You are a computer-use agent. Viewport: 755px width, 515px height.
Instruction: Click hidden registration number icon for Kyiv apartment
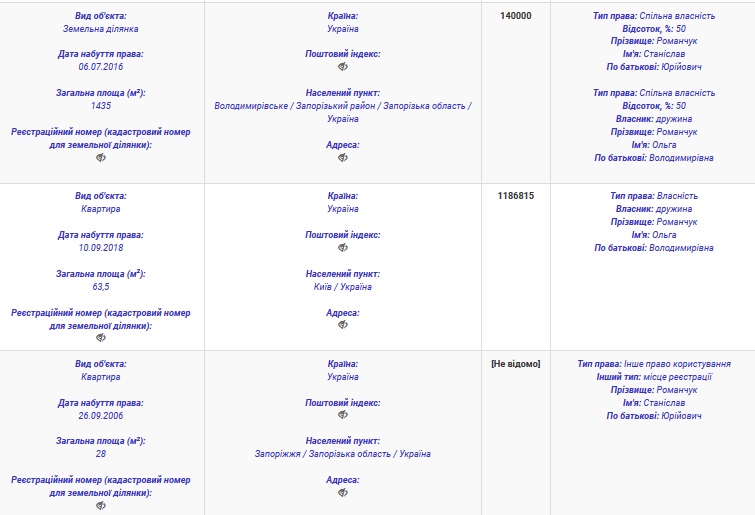point(101,338)
